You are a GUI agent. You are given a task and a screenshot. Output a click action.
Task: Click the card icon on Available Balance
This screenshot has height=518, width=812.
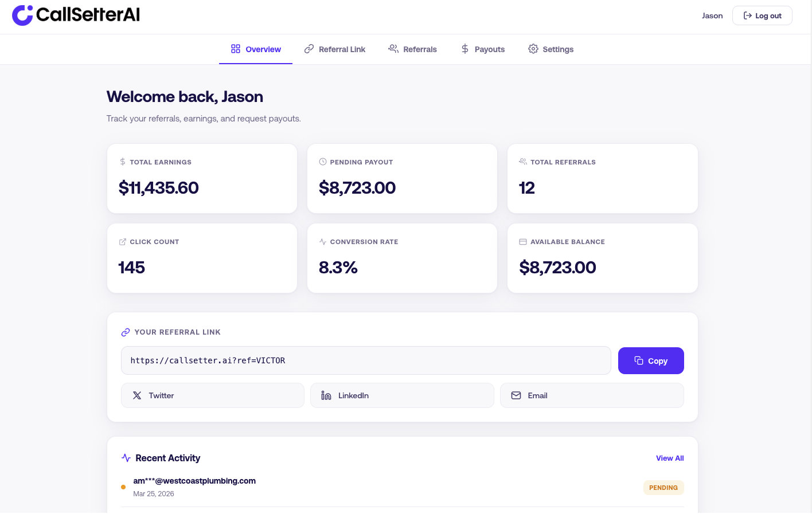[x=522, y=241]
